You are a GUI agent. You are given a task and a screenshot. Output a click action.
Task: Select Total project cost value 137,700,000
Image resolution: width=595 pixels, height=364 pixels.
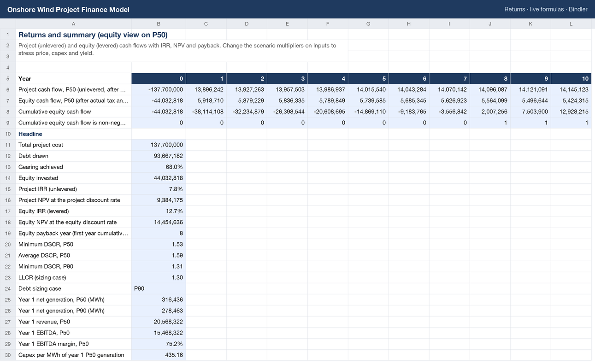coord(159,145)
